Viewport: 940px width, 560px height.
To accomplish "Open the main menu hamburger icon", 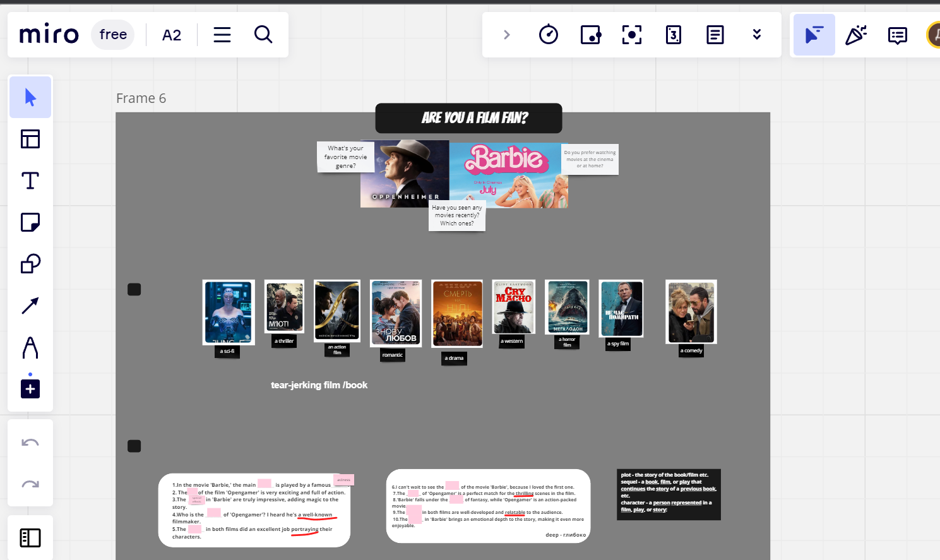I will click(222, 35).
